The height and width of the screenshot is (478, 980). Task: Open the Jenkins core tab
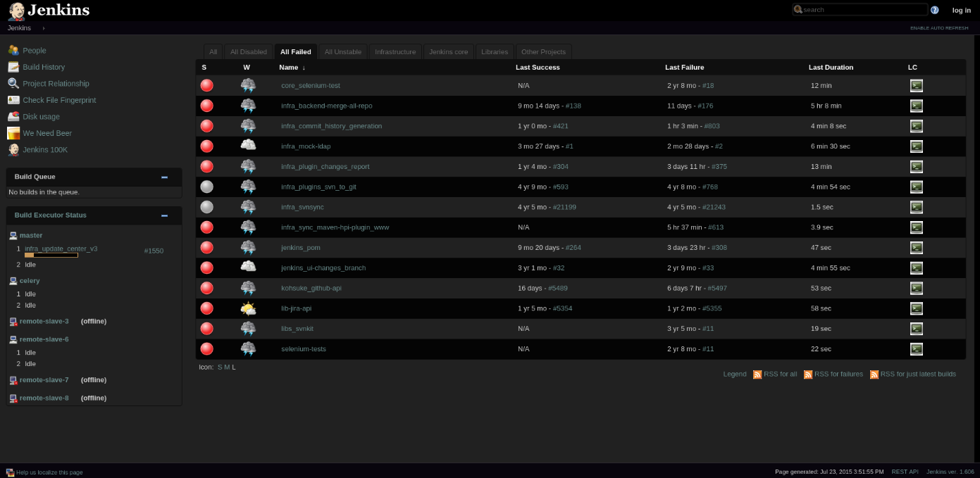tap(448, 51)
